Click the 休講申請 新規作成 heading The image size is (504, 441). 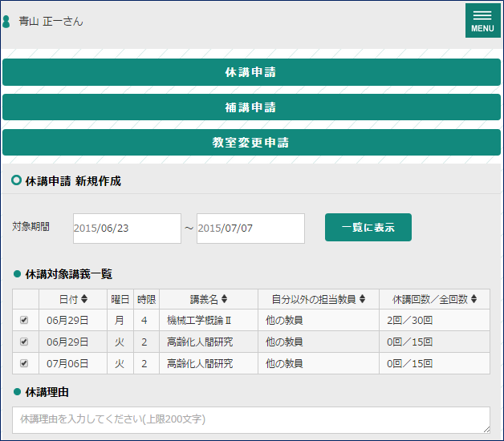[73, 181]
